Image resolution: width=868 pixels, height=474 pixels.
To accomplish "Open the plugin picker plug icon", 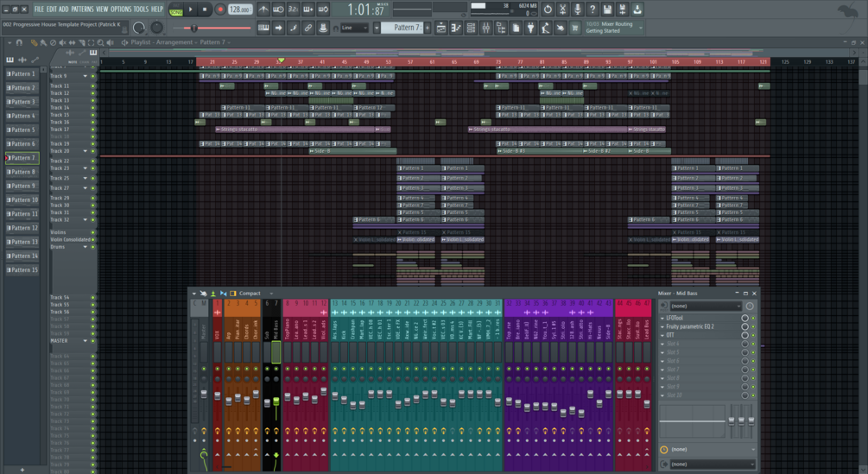I will point(531,28).
